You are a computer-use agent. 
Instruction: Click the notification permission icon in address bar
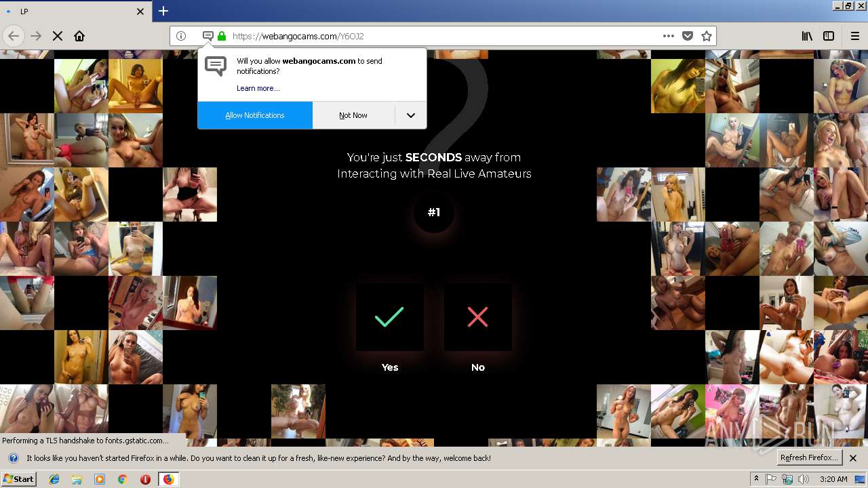208,36
